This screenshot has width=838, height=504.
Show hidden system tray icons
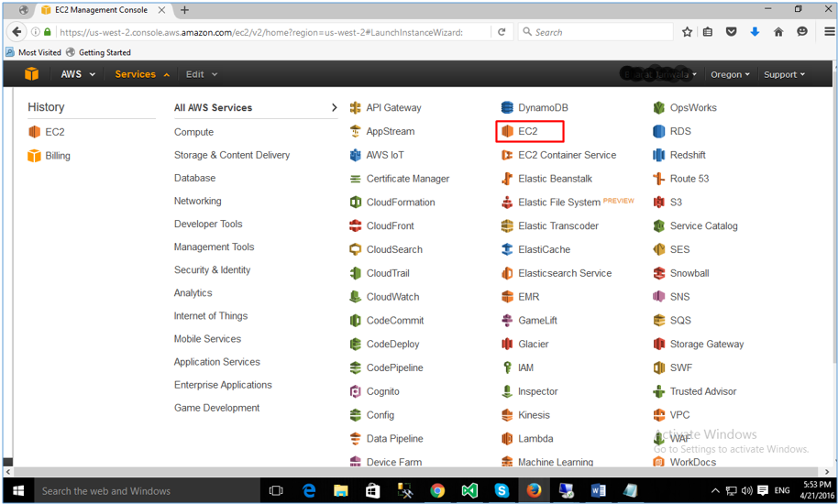pos(715,490)
